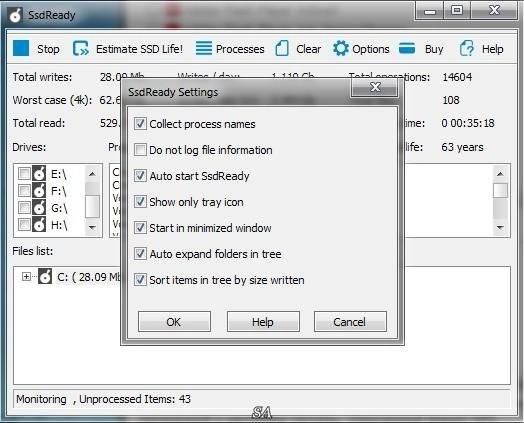Confirm settings with the OK button

click(174, 321)
